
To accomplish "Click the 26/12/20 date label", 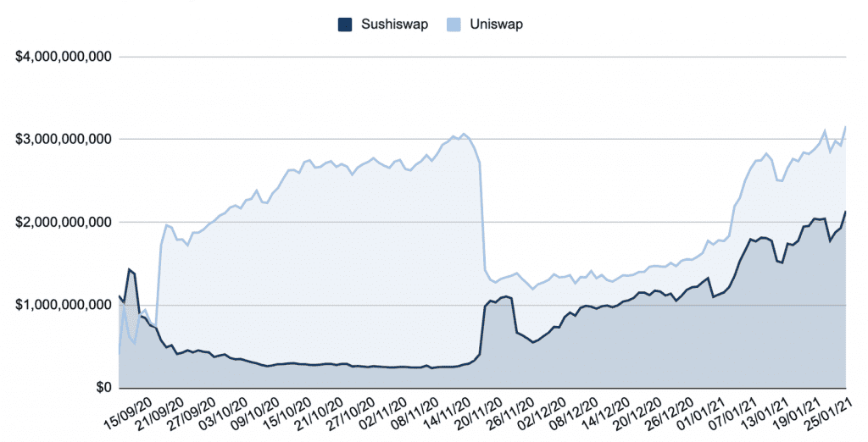I will (670, 412).
